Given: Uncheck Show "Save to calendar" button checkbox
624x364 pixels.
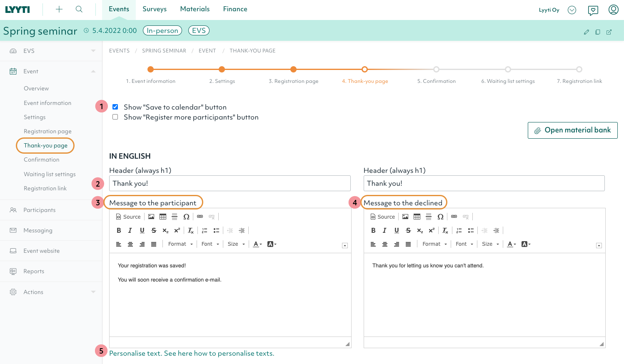Looking at the screenshot, I should 115,107.
